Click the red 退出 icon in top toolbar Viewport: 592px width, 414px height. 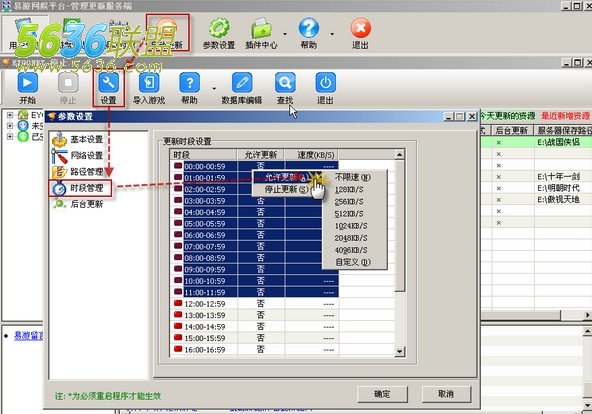361,28
